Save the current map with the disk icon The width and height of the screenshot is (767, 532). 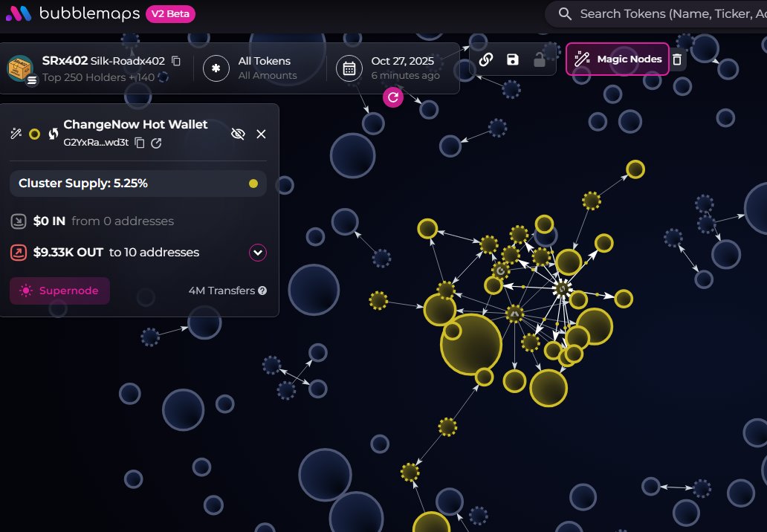513,59
